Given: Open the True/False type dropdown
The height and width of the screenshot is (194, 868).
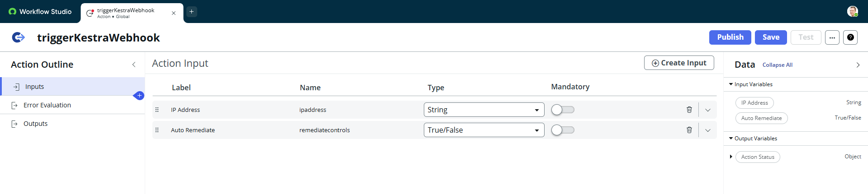Looking at the screenshot, I should click(x=484, y=130).
